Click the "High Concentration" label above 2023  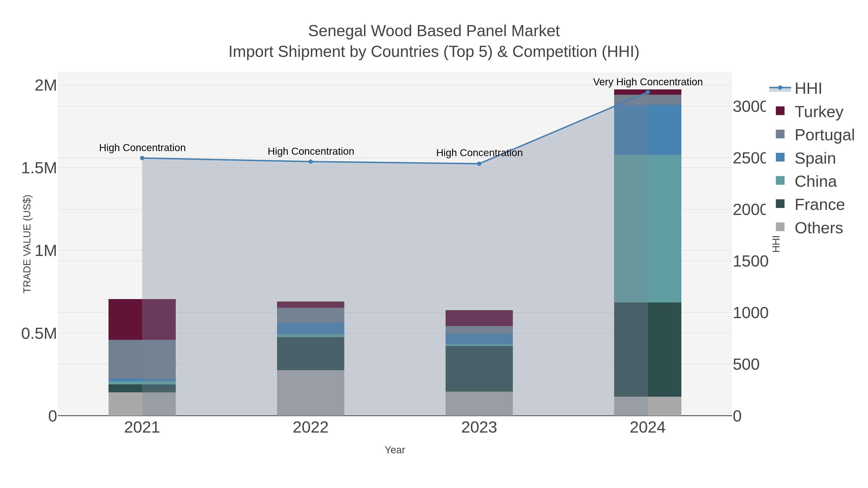point(479,153)
